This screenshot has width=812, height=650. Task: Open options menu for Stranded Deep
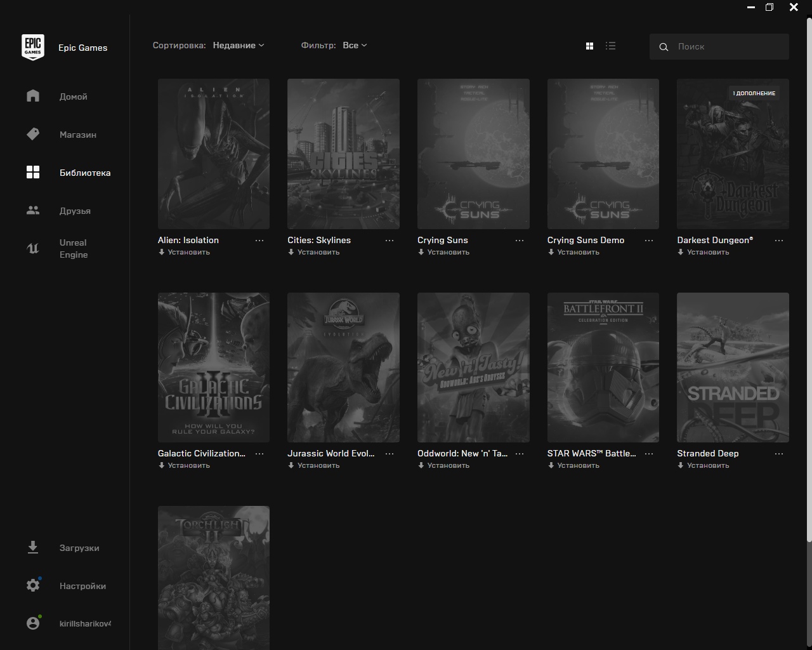click(779, 454)
